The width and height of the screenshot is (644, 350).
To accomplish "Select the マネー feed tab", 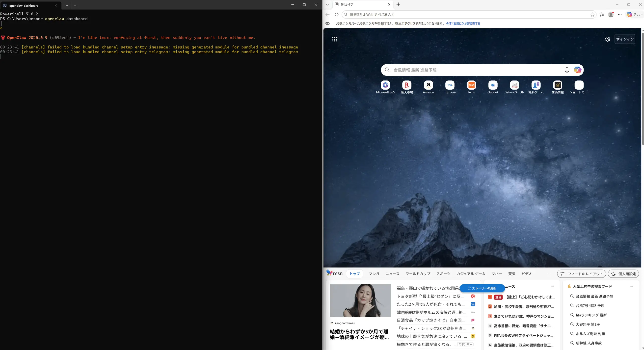I will click(497, 274).
